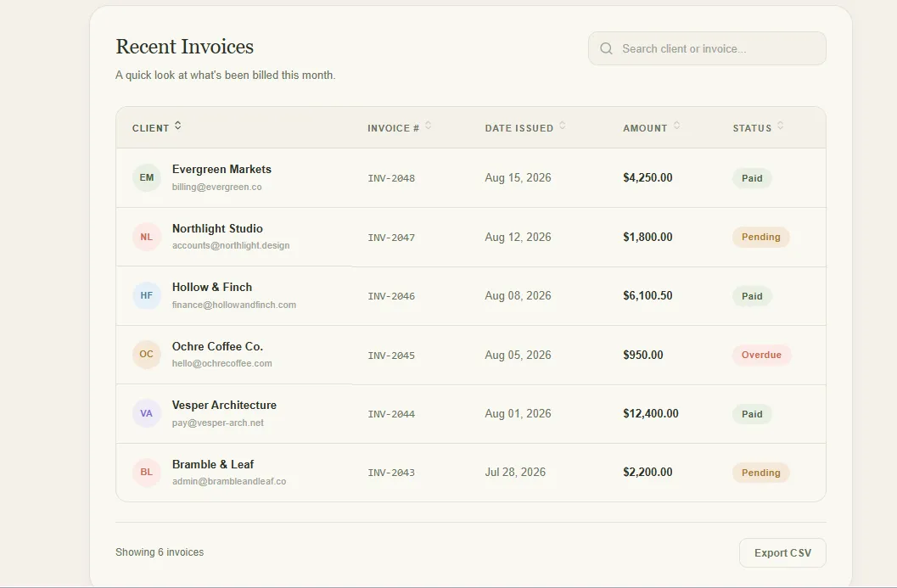Click the EM avatar for Evergreen Markets
The width and height of the screenshot is (897, 588).
(x=147, y=177)
